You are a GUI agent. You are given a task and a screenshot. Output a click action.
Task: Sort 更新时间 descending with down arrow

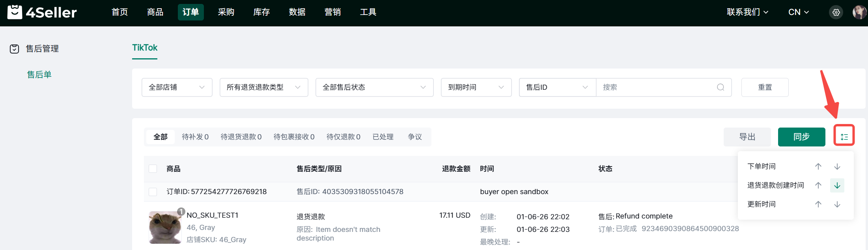tap(837, 204)
